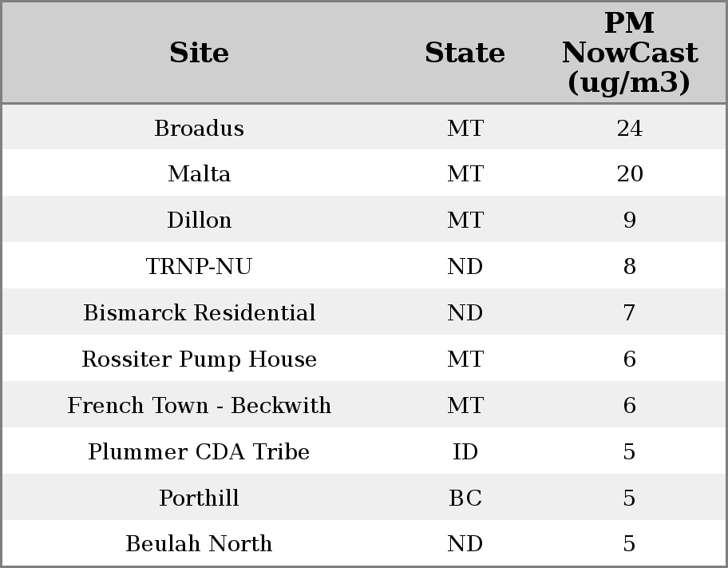Image resolution: width=728 pixels, height=568 pixels.
Task: Select the Broadus site cell
Action: click(199, 128)
